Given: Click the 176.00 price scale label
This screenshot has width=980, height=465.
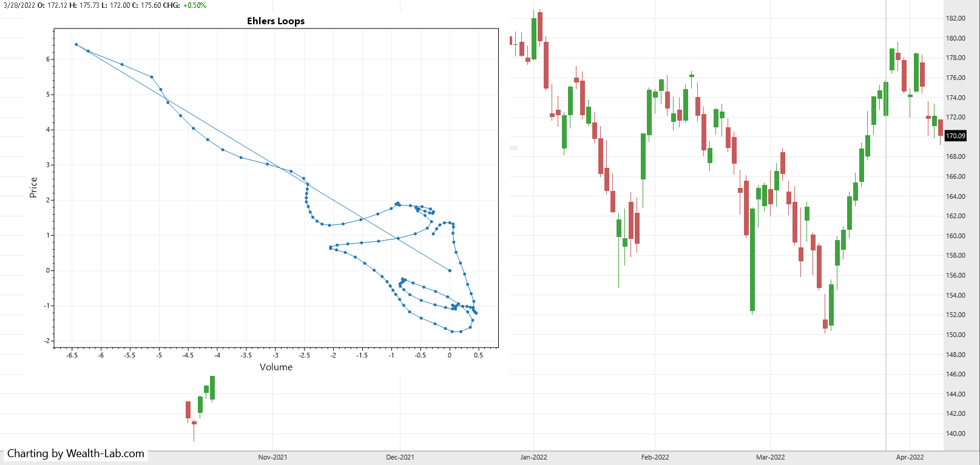Looking at the screenshot, I should (x=956, y=78).
